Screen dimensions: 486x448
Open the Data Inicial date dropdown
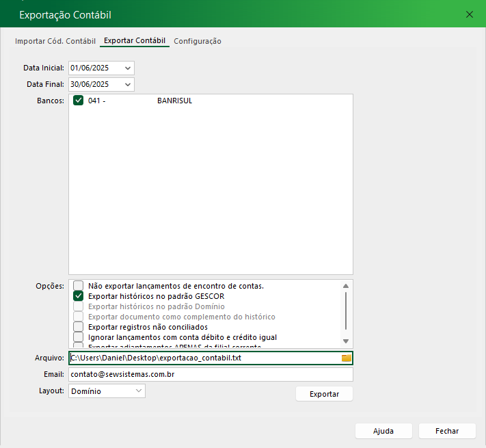click(127, 68)
